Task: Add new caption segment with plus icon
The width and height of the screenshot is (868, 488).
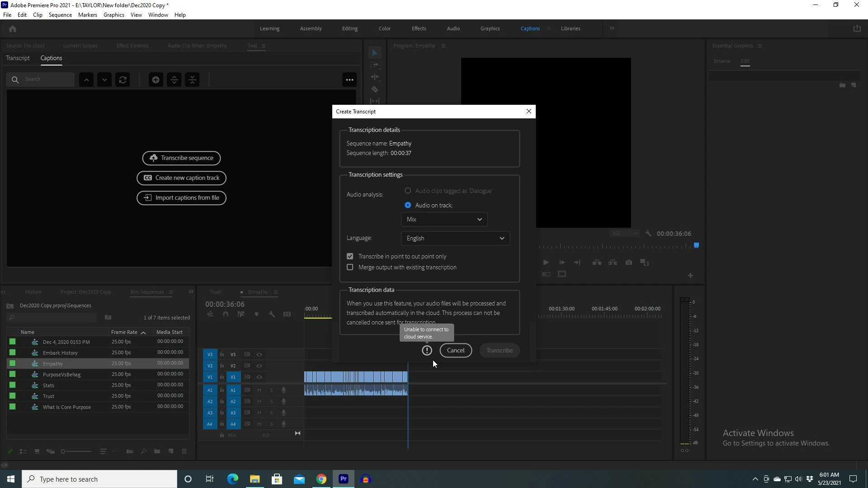Action: [x=156, y=80]
